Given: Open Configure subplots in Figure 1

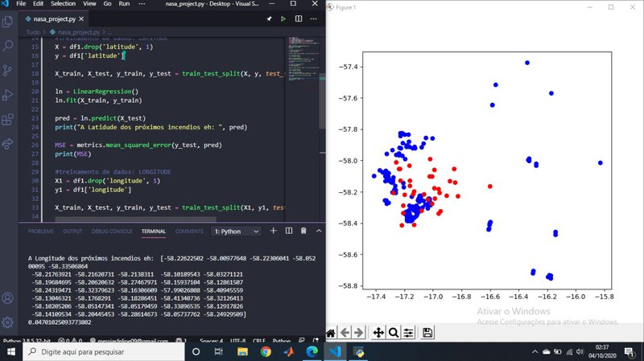Looking at the screenshot, I should [408, 333].
